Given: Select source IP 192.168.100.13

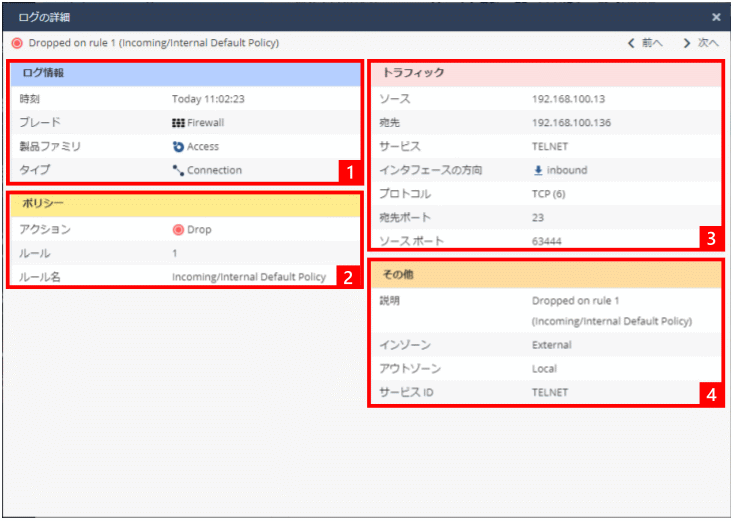Looking at the screenshot, I should 568,99.
